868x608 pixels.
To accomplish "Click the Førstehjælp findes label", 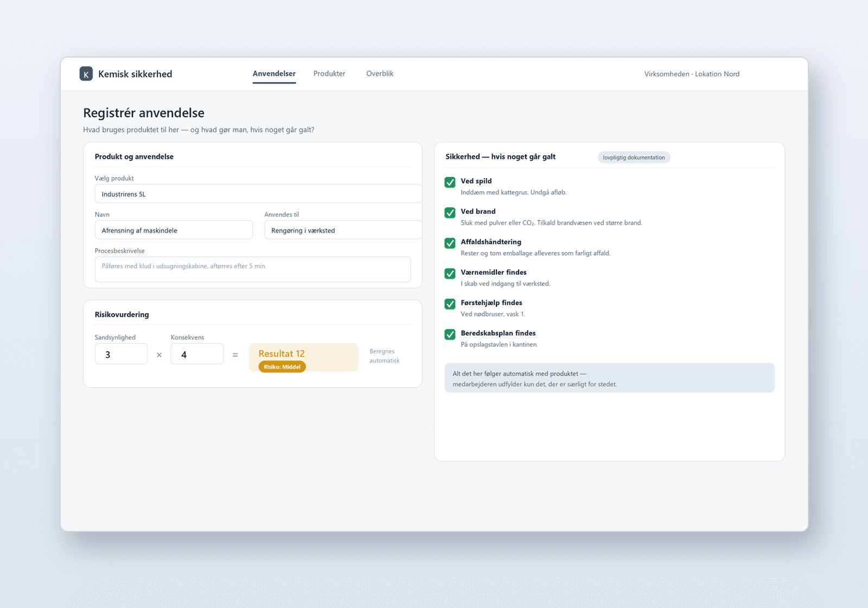I will point(492,302).
